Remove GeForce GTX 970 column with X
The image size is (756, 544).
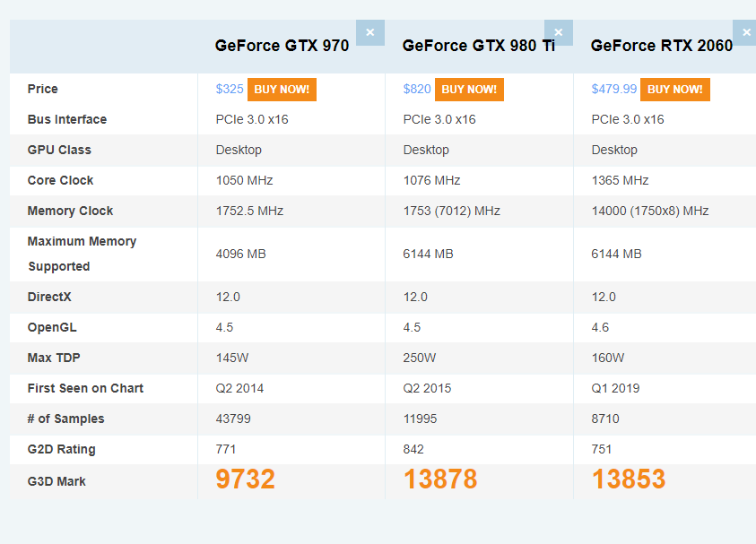[370, 32]
